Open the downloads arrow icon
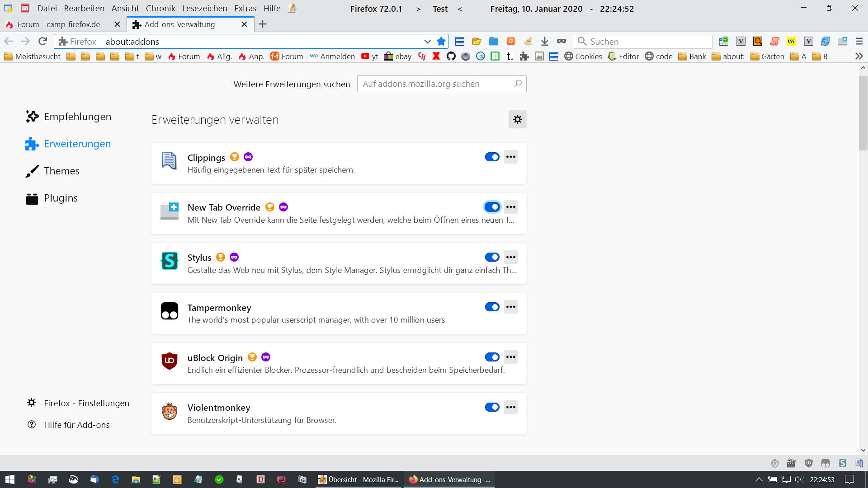Screen dimensions: 868x488 pos(545,42)
